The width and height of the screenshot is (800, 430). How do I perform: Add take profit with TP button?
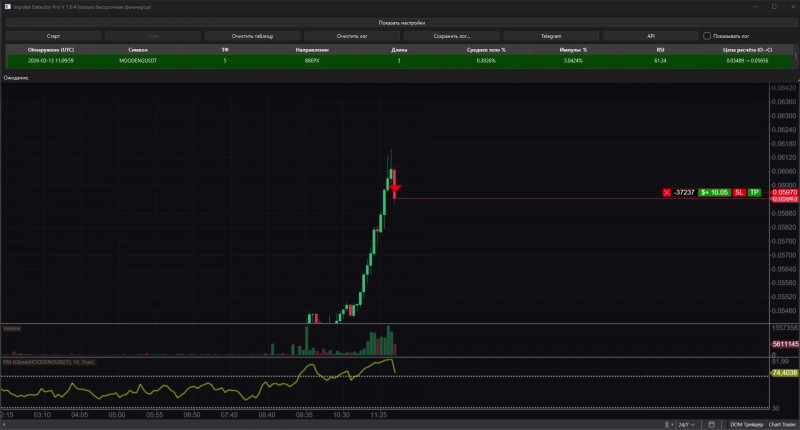click(754, 192)
